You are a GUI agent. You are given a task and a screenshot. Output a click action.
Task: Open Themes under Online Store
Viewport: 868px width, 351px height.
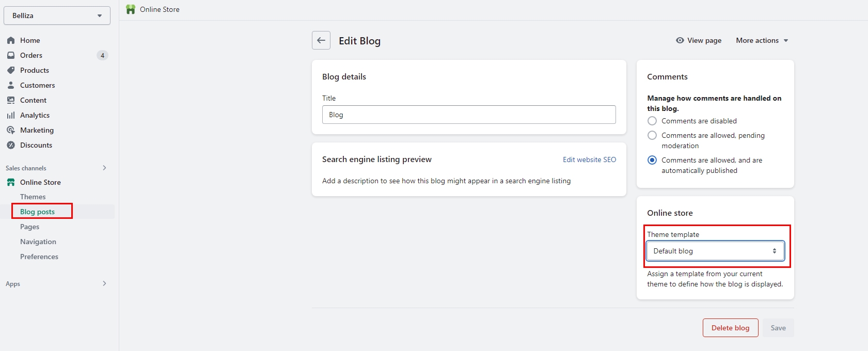pyautogui.click(x=33, y=197)
